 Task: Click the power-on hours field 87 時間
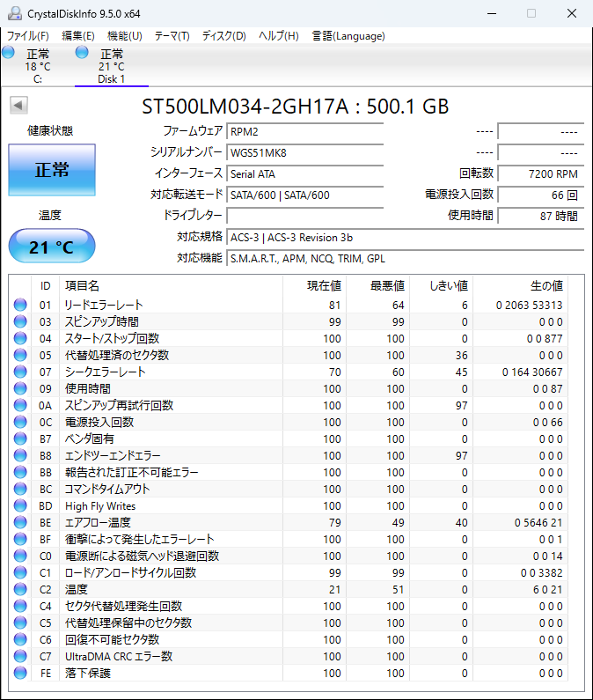(540, 216)
